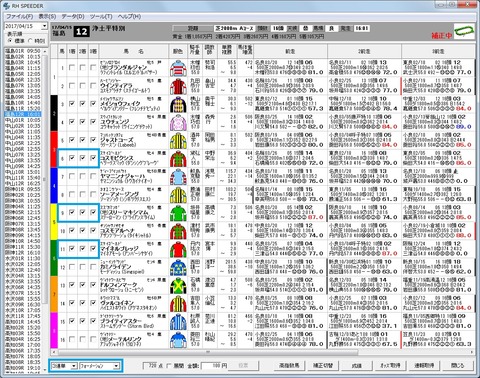
Task: Open the 表示(S) menu
Action: [47, 16]
